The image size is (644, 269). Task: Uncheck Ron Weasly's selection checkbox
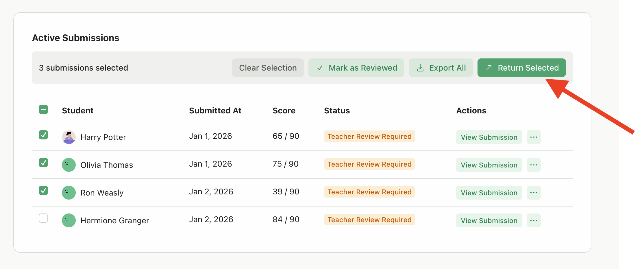pyautogui.click(x=43, y=190)
